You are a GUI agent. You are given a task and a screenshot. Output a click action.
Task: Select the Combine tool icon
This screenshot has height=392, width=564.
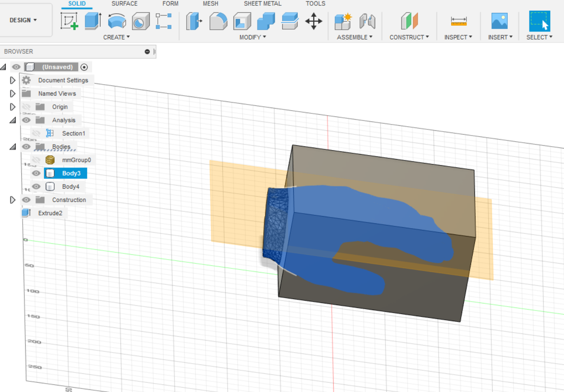pos(266,21)
